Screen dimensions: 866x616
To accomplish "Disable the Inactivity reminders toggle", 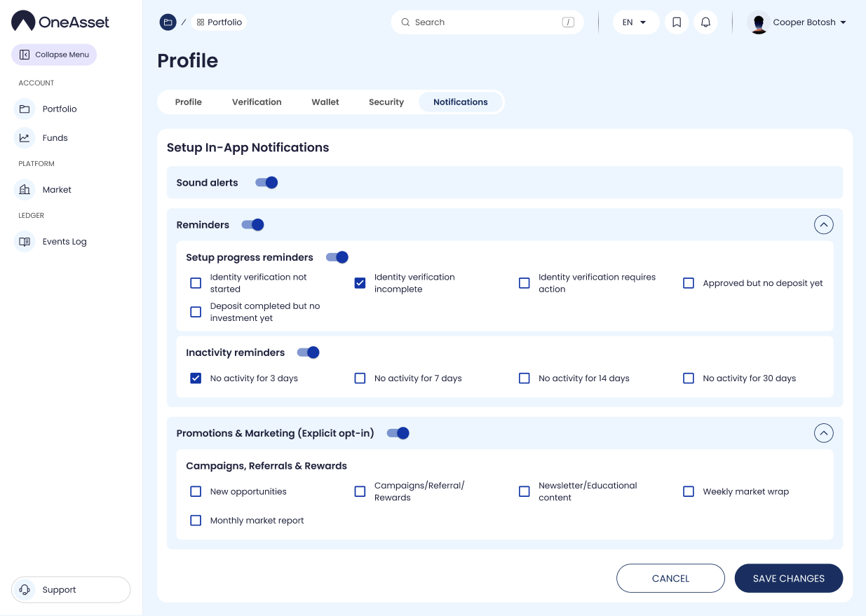I will click(309, 353).
